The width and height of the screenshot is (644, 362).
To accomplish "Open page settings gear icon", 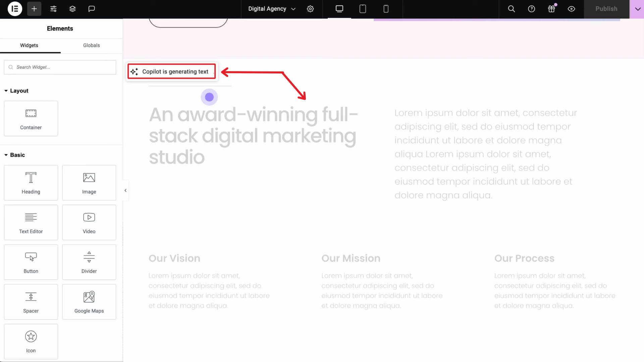I will 310,9.
